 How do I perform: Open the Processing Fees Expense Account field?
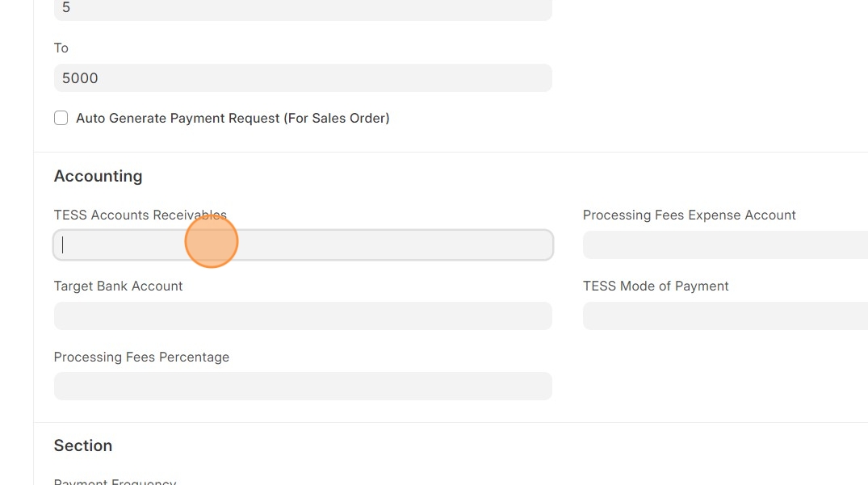click(x=724, y=245)
